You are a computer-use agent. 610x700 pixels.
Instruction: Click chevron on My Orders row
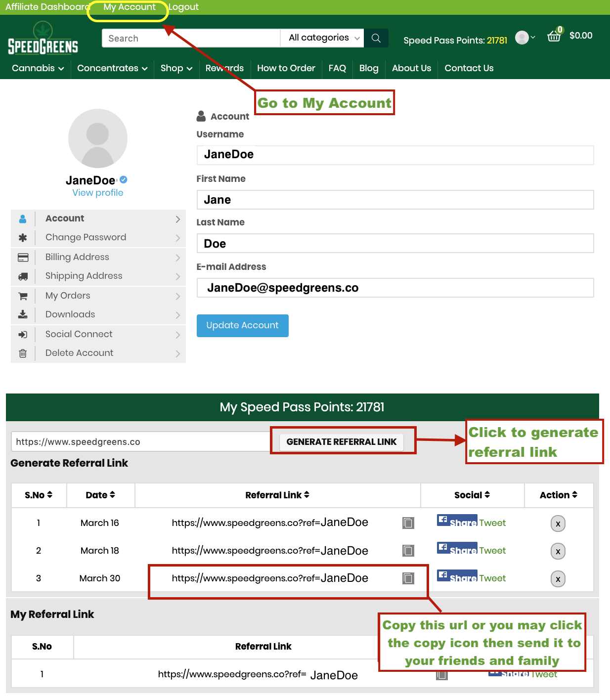click(x=178, y=296)
